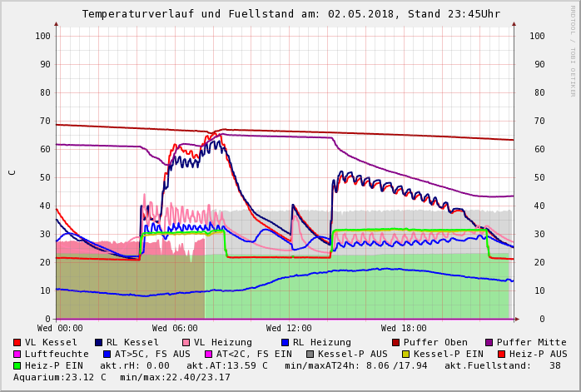Click the Wed 06:00 time axis label
The height and width of the screenshot is (392, 581).
click(175, 328)
